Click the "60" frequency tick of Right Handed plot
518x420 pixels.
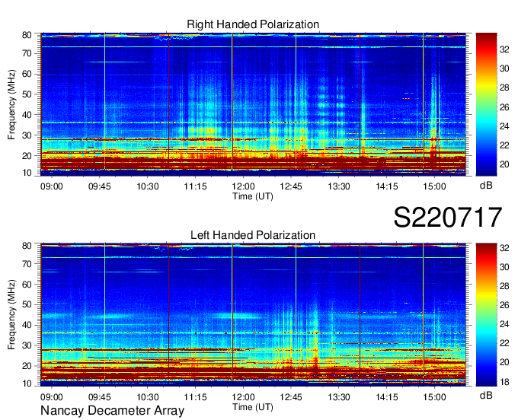click(27, 74)
